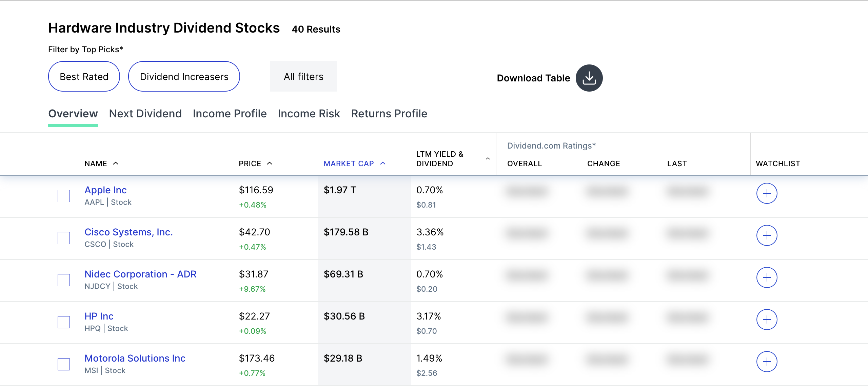Screen dimensions: 868x386
Task: Sort table by Name column arrow
Action: click(116, 163)
